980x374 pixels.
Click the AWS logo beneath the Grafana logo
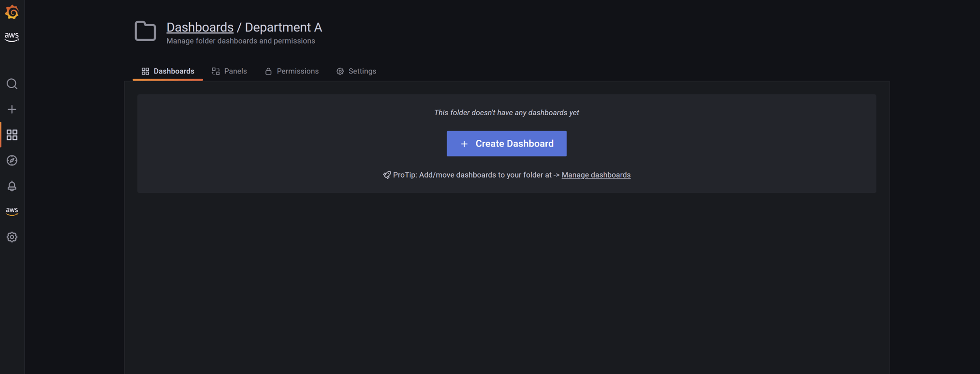[x=12, y=36]
